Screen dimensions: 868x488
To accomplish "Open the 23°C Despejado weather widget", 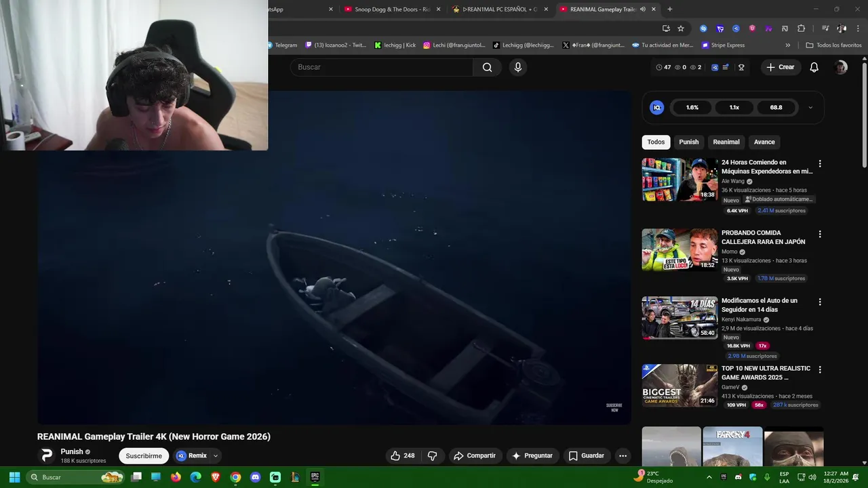I will point(654,477).
